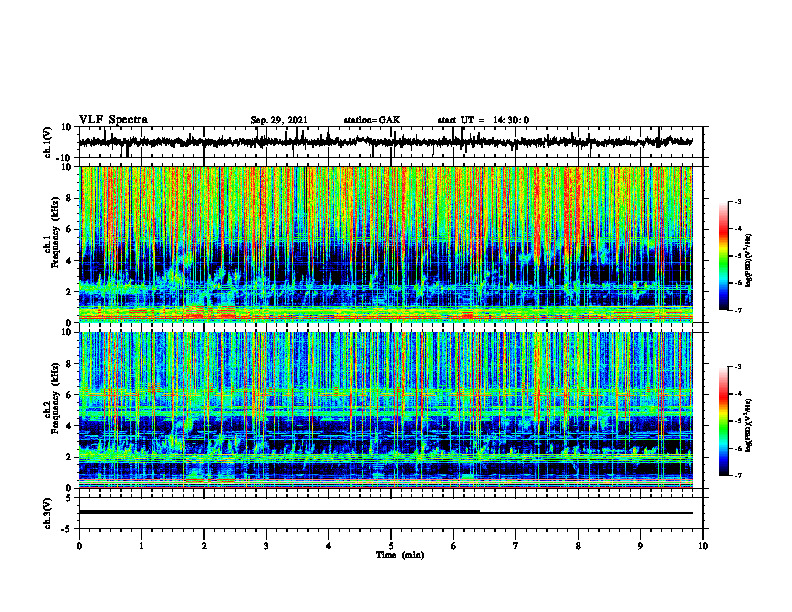Viewport: 792px width, 612px height.
Task: Click the '-3' label on ch.1 color bar
Action: 738,201
